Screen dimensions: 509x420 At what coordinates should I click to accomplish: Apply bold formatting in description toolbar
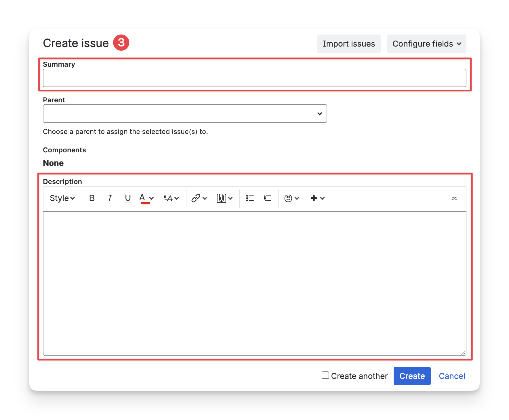(92, 198)
